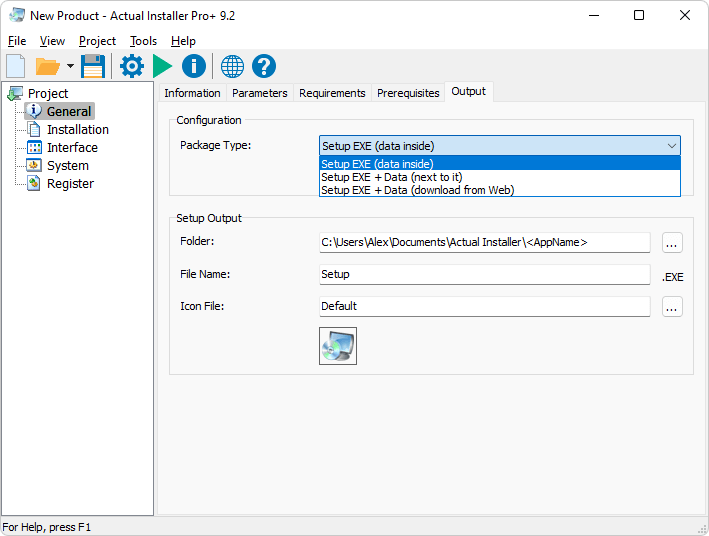Select Register in the project tree
709x536 pixels.
pyautogui.click(x=70, y=184)
